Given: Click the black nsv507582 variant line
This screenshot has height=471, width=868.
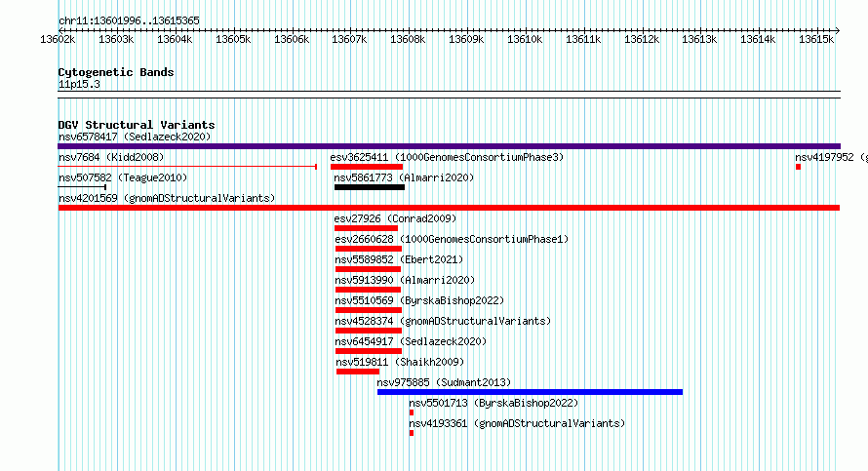Looking at the screenshot, I should (x=82, y=187).
